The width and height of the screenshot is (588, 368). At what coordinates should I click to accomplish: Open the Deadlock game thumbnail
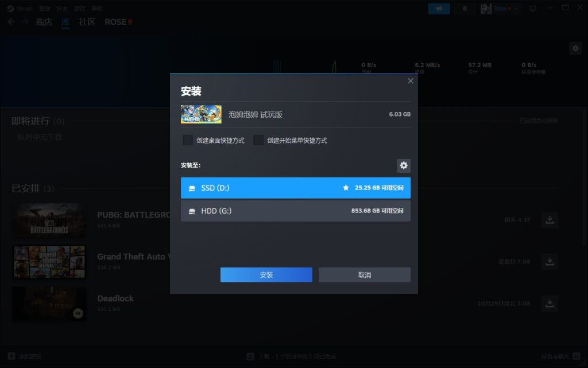(49, 304)
